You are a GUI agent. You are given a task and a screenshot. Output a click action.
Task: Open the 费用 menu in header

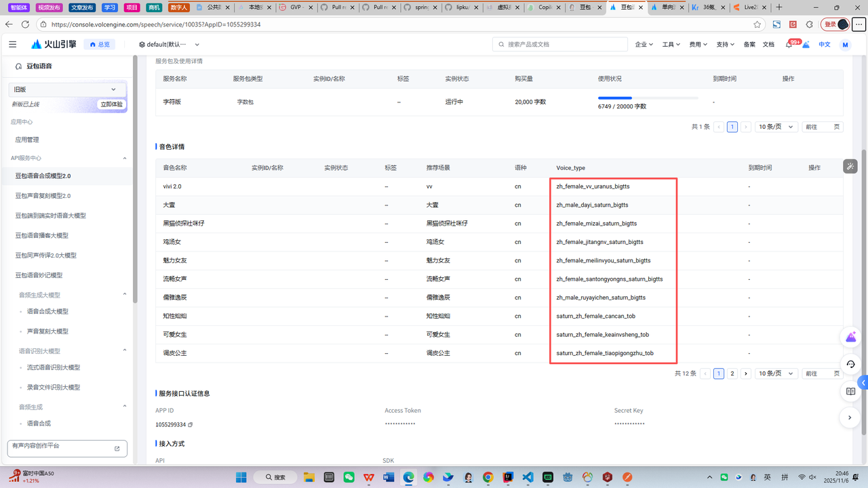click(698, 44)
